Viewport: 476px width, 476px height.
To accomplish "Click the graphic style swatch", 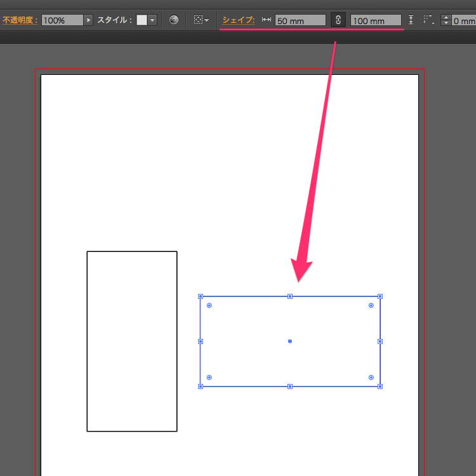I will pyautogui.click(x=142, y=20).
